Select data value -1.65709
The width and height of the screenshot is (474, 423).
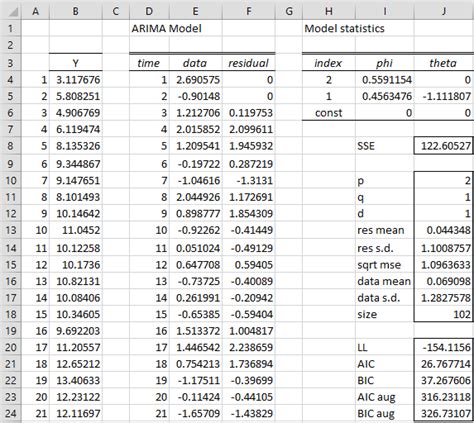(x=196, y=414)
